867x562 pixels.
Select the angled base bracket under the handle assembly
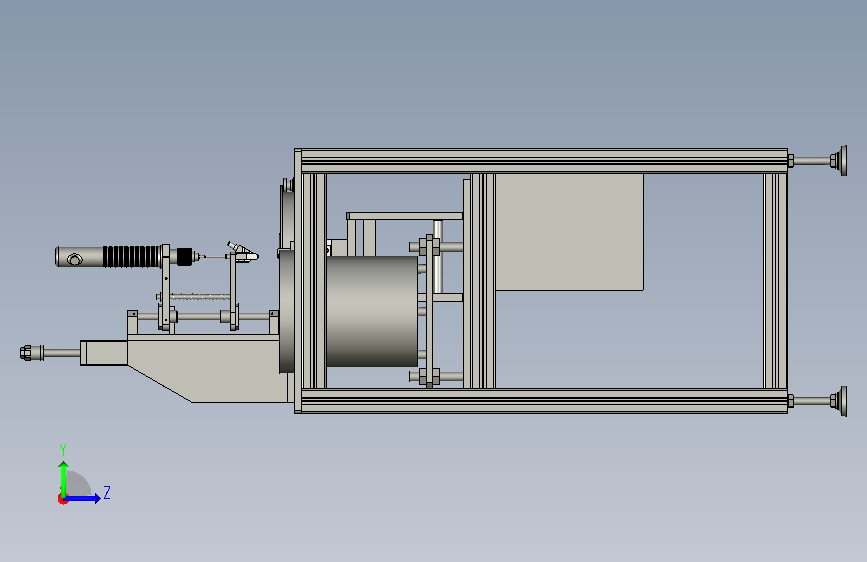210,370
